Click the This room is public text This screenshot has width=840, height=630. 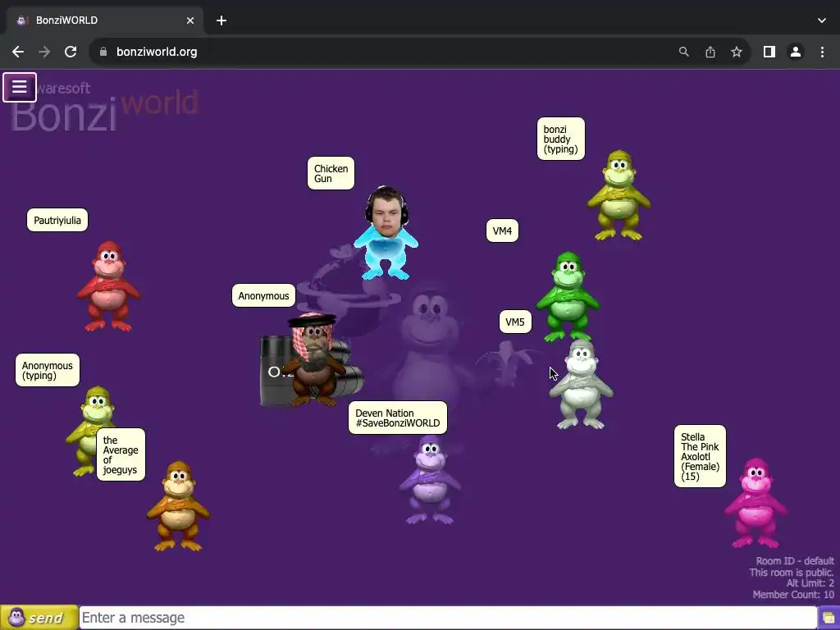792,572
